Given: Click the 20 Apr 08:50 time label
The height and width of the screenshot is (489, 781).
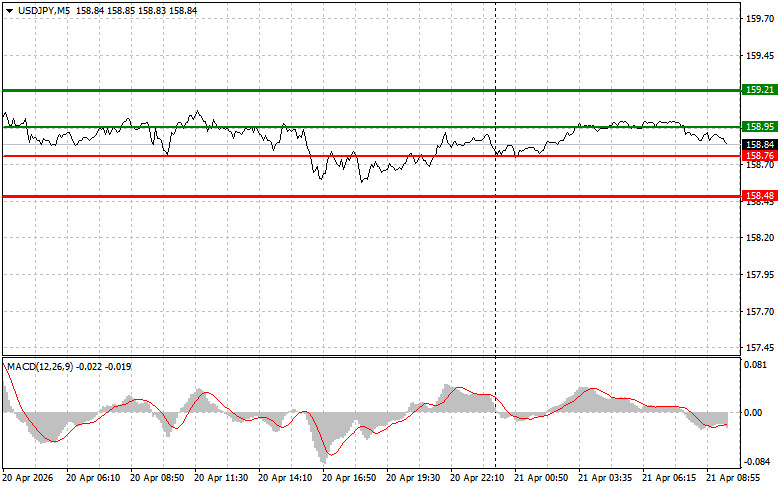Looking at the screenshot, I should (157, 478).
